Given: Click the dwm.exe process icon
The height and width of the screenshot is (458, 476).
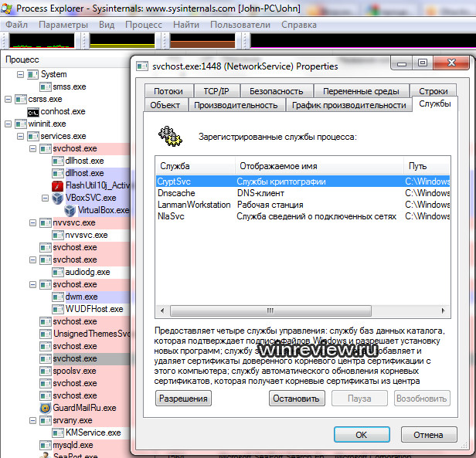Looking at the screenshot, I should (x=58, y=297).
